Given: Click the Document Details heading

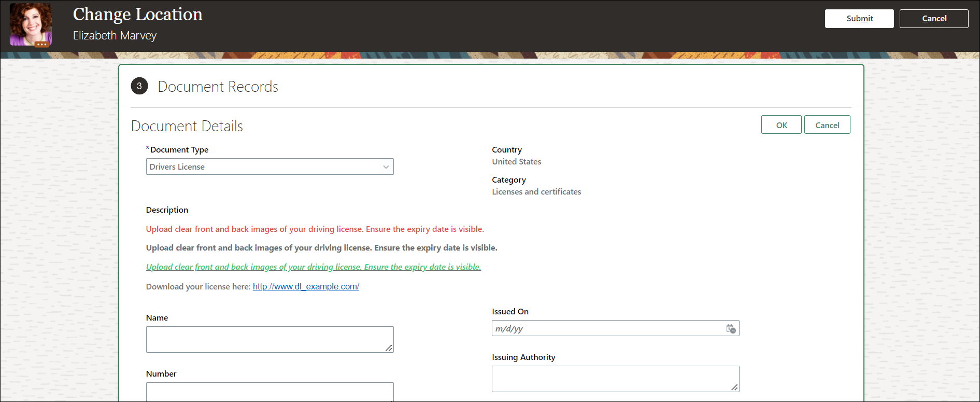Looking at the screenshot, I should pyautogui.click(x=187, y=126).
